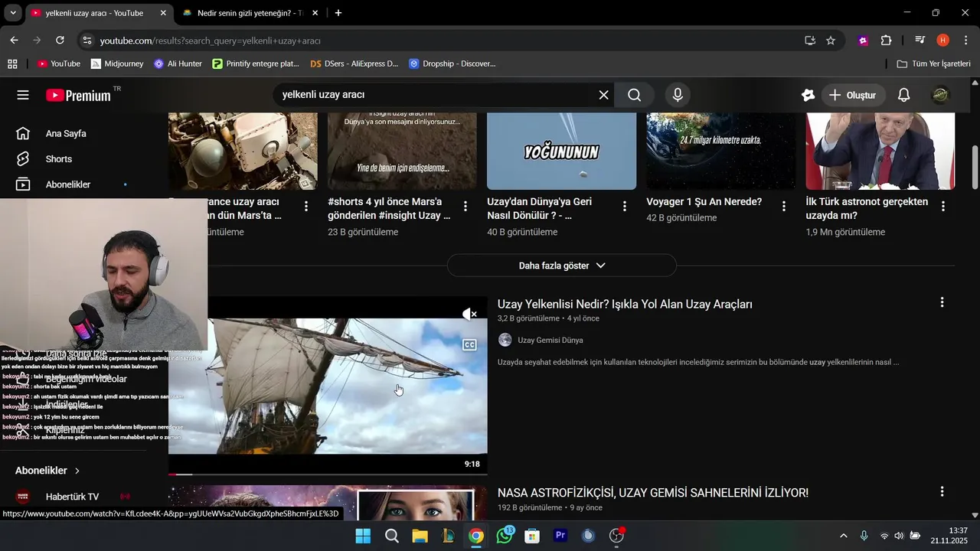Screen dimensions: 980x551
Task: Open the Chrome extensions puzzle icon
Action: pos(886,41)
